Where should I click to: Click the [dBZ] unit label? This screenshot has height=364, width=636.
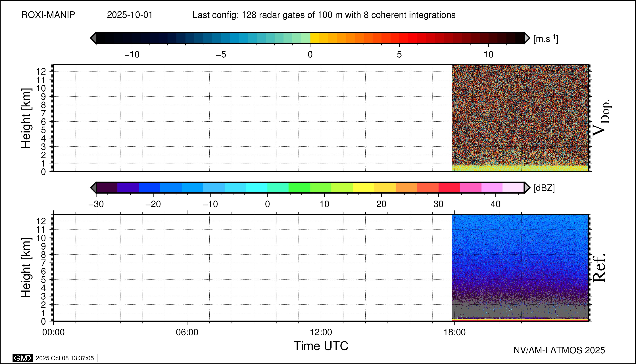544,188
